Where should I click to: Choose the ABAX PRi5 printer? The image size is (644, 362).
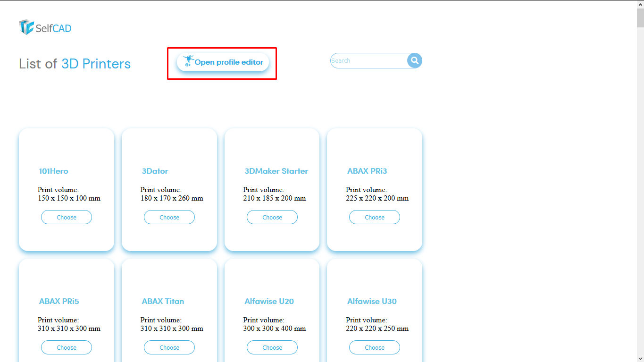click(67, 347)
